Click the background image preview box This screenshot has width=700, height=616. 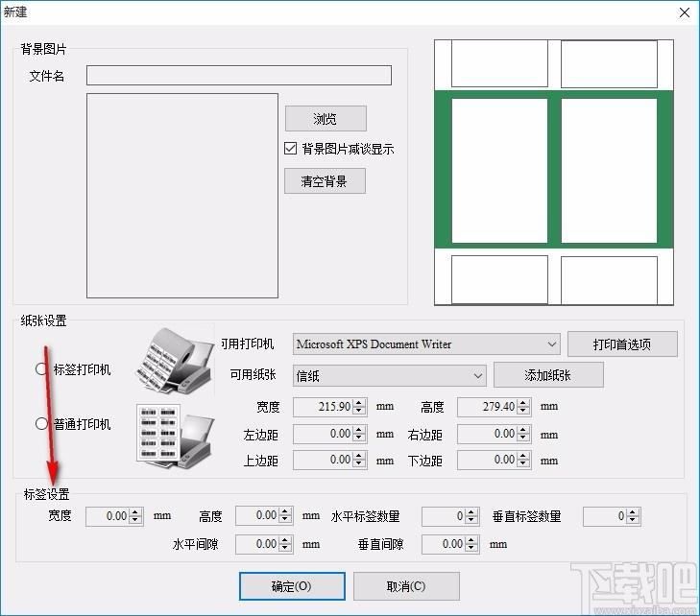click(x=182, y=196)
